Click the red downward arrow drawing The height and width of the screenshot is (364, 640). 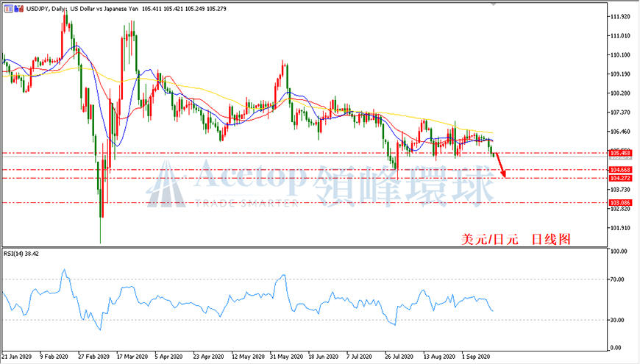coord(501,165)
